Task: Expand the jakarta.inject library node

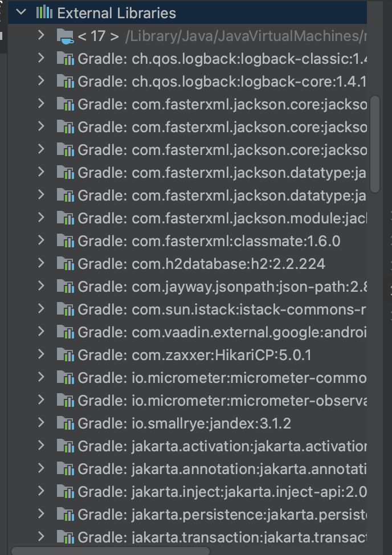Action: [x=41, y=490]
